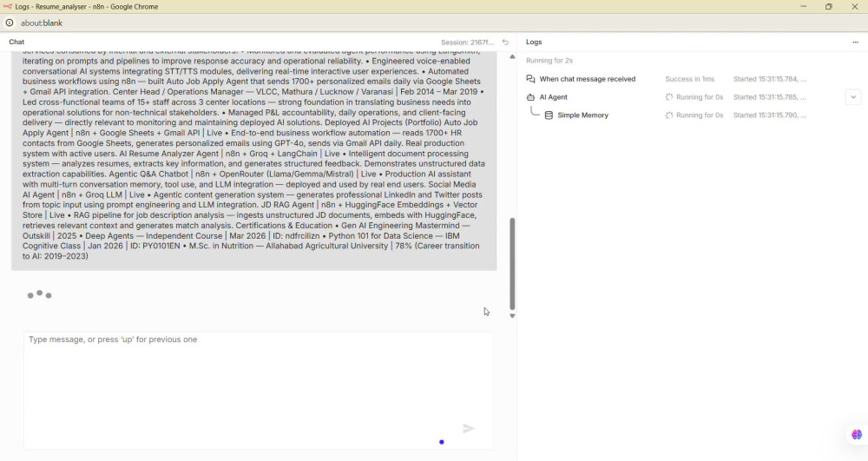868x461 pixels.
Task: Focus the chat message input field
Action: pyautogui.click(x=258, y=390)
